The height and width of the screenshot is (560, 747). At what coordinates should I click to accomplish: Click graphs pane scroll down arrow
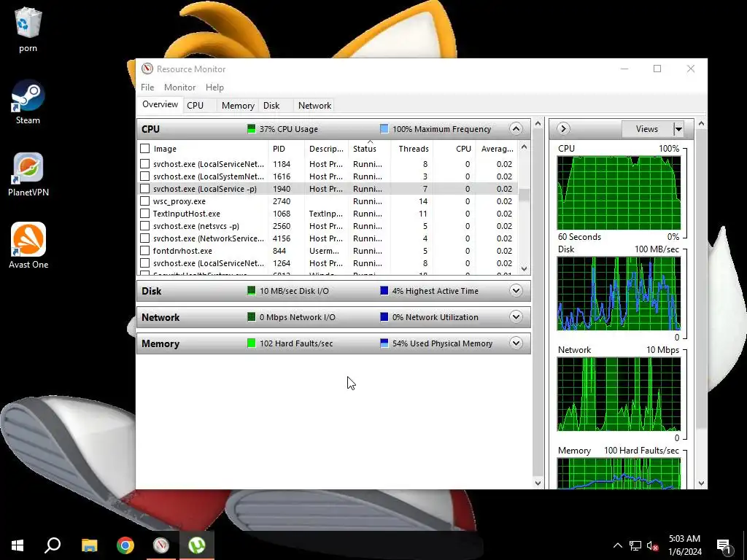pos(701,483)
